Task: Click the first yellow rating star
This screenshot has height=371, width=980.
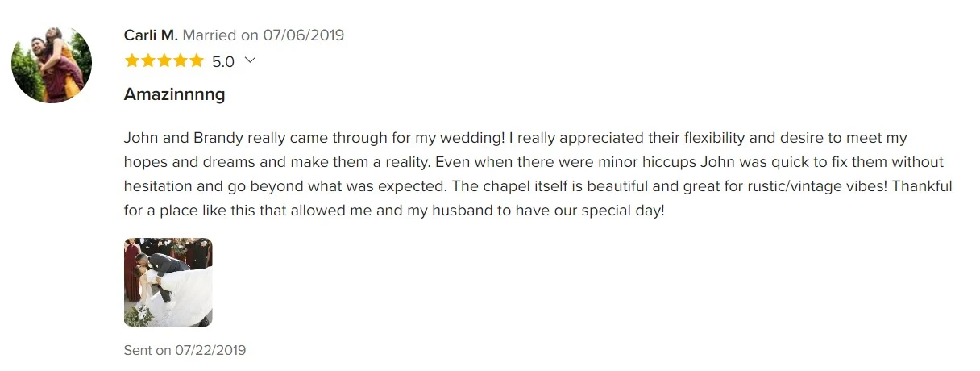Action: [132, 60]
